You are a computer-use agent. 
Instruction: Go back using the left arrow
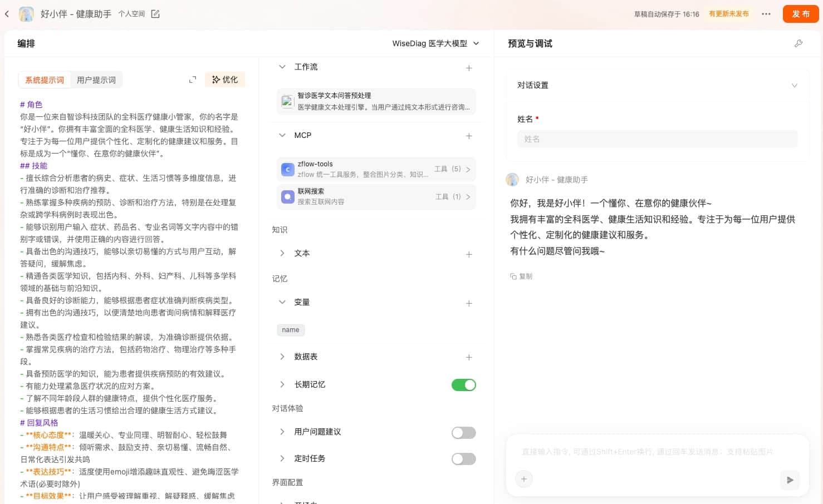(7, 14)
